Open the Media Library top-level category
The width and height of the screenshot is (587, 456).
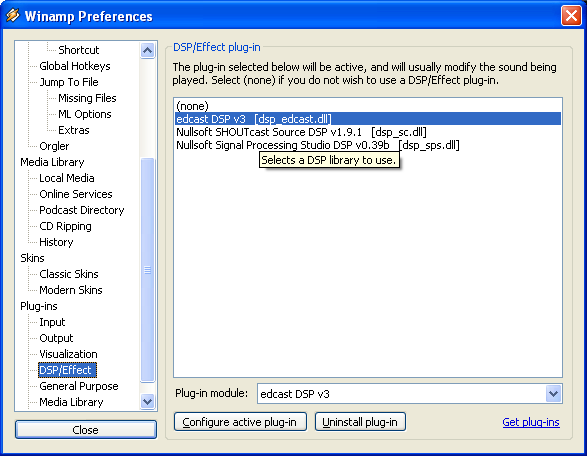[52, 162]
